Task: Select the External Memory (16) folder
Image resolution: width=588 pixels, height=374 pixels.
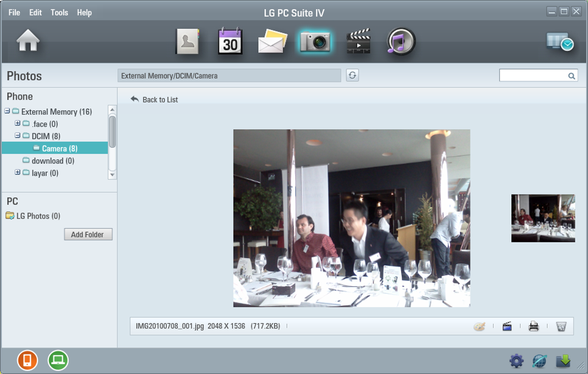Action: (x=56, y=112)
